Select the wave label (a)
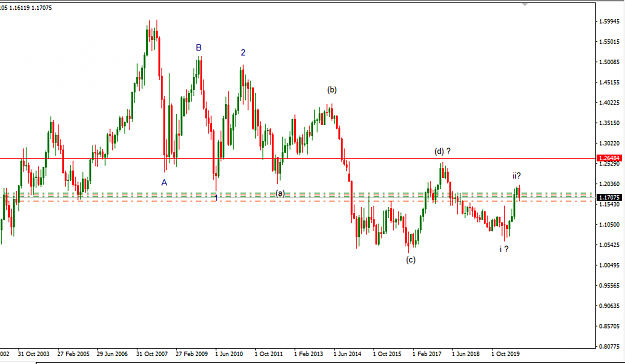The image size is (625, 364). coord(280,193)
